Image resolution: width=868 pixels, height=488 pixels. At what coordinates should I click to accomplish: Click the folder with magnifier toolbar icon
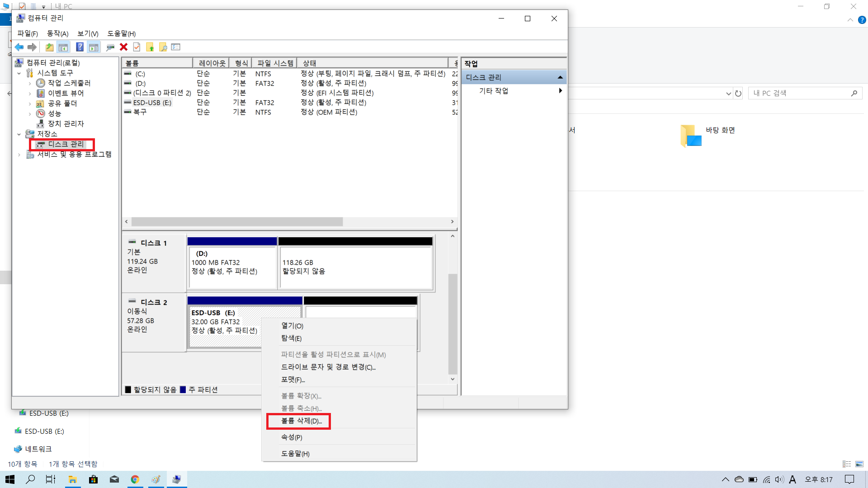[163, 47]
